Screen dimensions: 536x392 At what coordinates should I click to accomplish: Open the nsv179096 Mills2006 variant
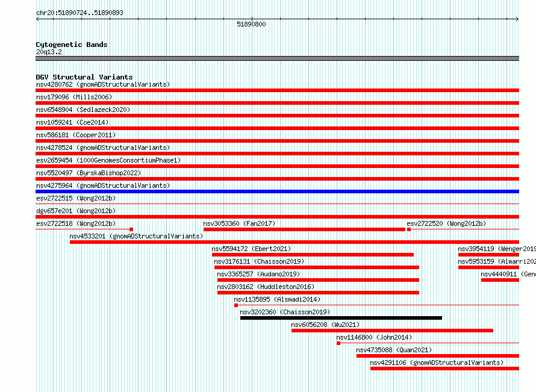[74, 97]
